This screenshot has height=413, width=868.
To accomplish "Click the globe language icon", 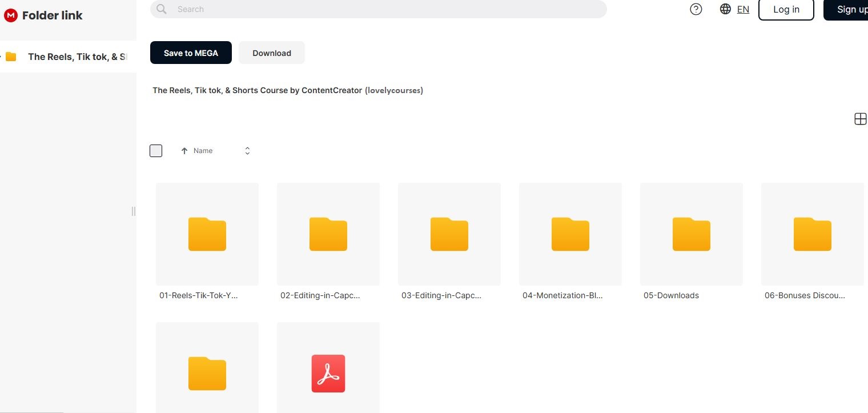I will (725, 9).
